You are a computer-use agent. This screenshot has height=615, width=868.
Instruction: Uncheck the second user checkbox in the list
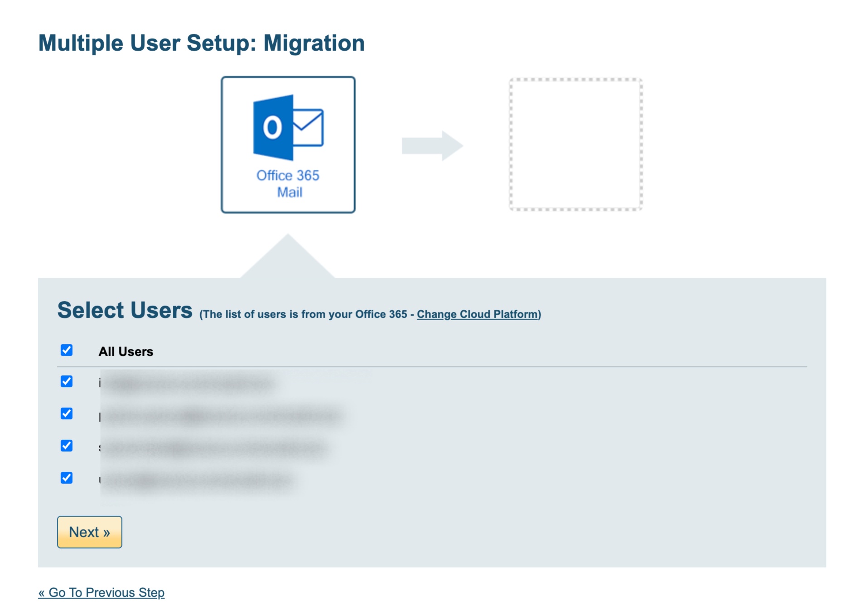[67, 413]
